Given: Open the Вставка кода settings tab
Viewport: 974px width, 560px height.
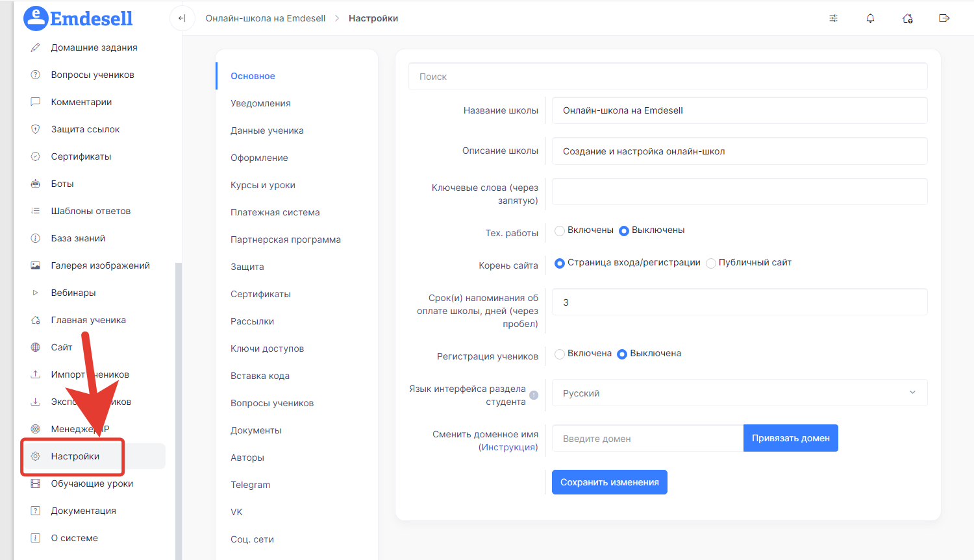Looking at the screenshot, I should 260,376.
